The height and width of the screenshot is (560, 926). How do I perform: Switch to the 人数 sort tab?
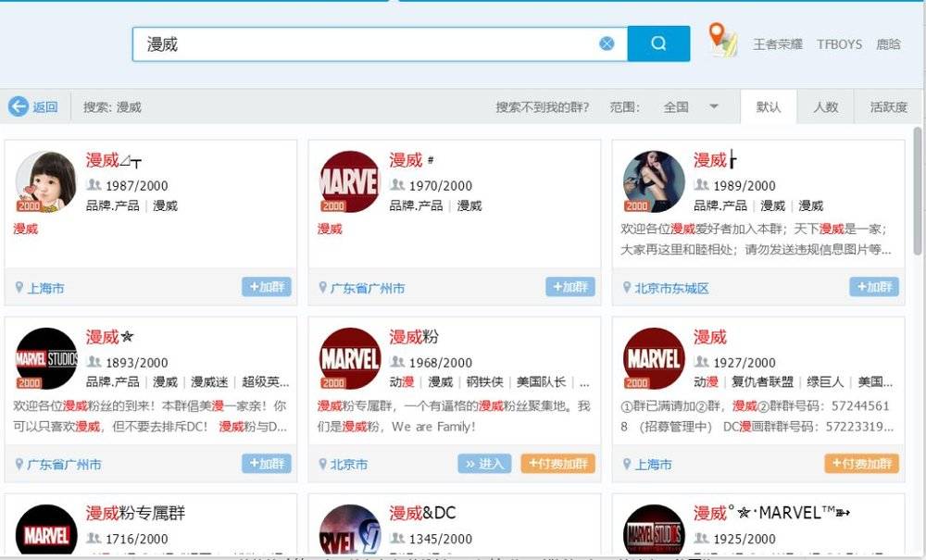[826, 106]
